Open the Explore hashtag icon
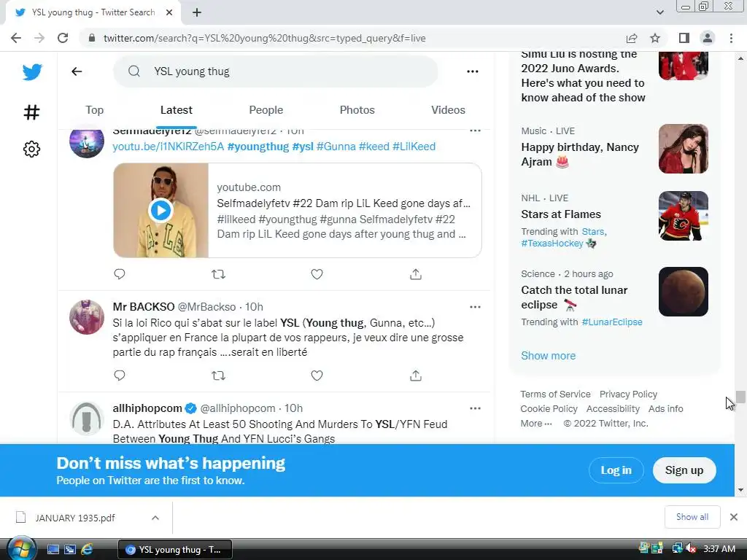The image size is (747, 560). 32,112
